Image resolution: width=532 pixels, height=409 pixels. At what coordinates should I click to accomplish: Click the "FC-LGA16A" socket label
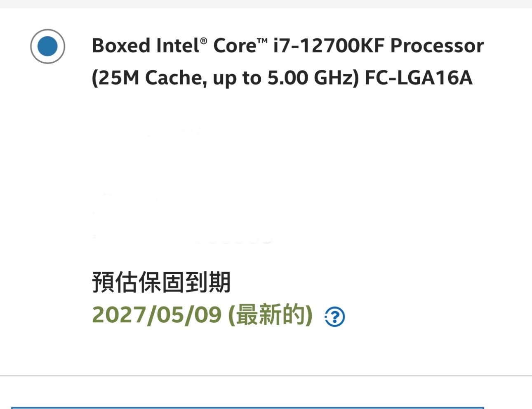point(418,78)
